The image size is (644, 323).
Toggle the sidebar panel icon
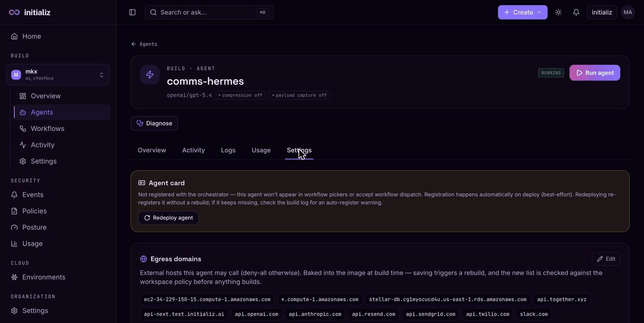click(x=132, y=12)
